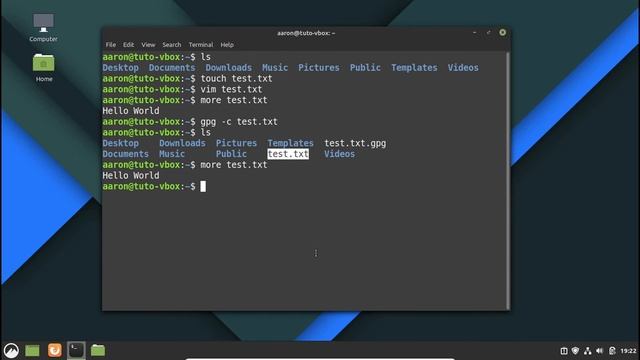Launch the green show desktop panel icon
Image resolution: width=640 pixels, height=360 pixels.
32,350
